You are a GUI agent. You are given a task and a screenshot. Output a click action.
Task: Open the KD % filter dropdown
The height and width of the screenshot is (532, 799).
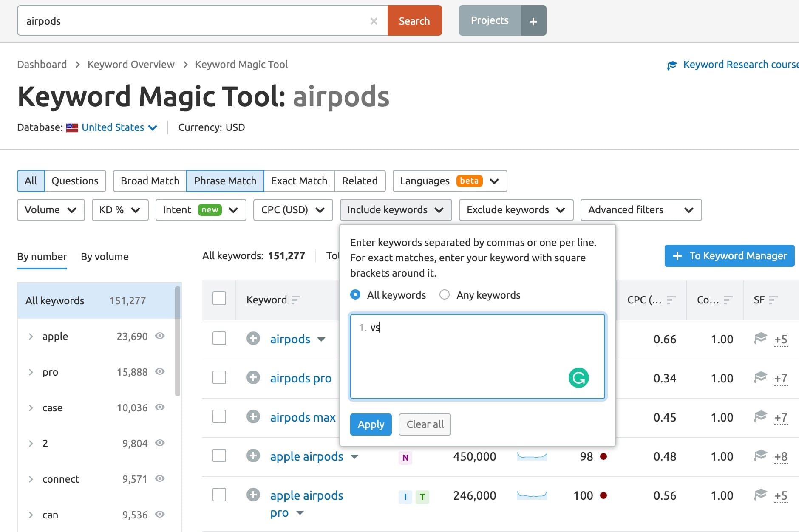120,210
